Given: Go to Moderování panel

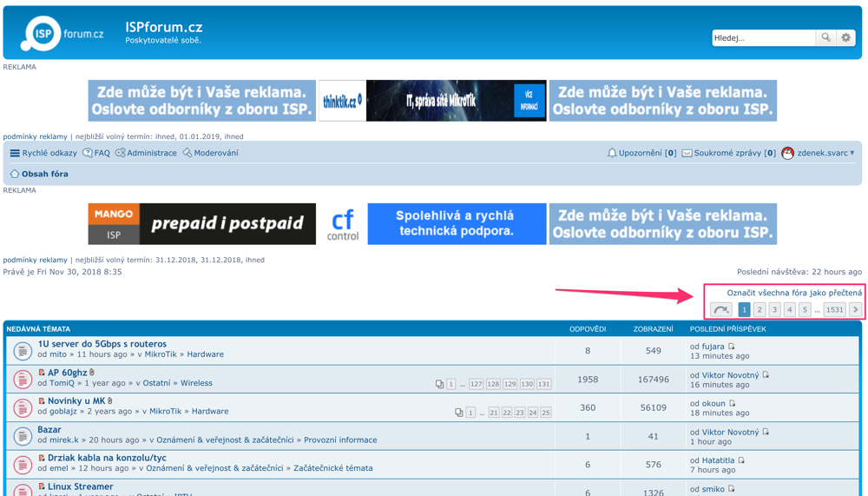Looking at the screenshot, I should click(x=210, y=153).
